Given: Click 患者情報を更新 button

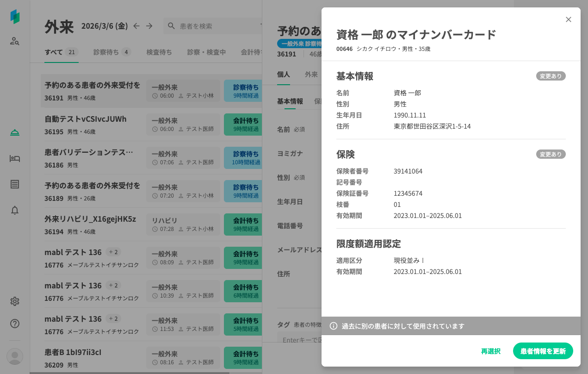Looking at the screenshot, I should [x=543, y=351].
